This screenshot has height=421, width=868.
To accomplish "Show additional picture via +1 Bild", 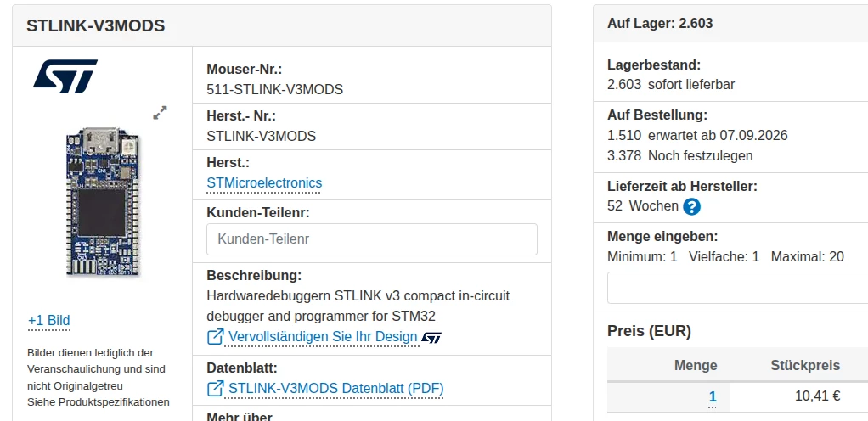I will pyautogui.click(x=48, y=320).
